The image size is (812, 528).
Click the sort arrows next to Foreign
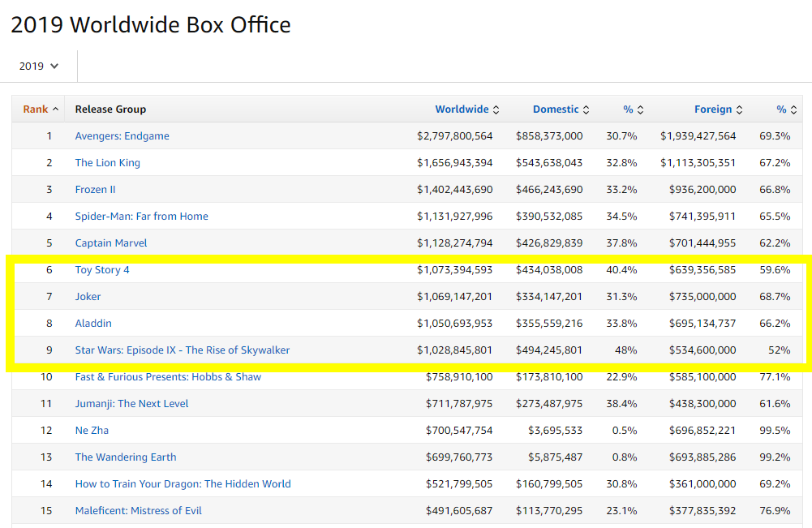tap(740, 109)
